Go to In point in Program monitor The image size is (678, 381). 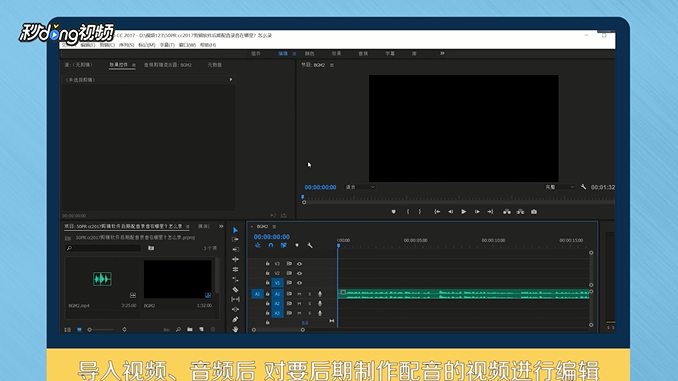pyautogui.click(x=437, y=211)
